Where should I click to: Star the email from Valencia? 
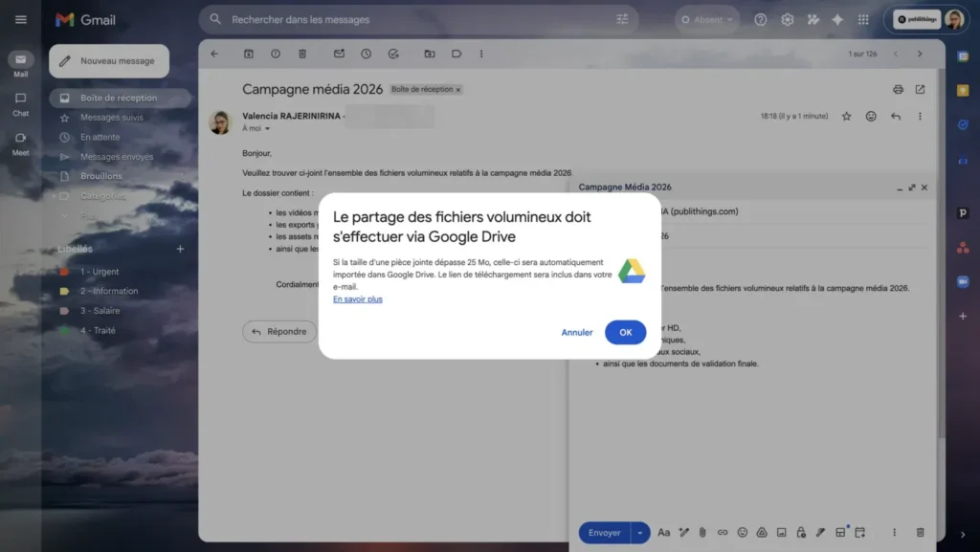pos(846,116)
